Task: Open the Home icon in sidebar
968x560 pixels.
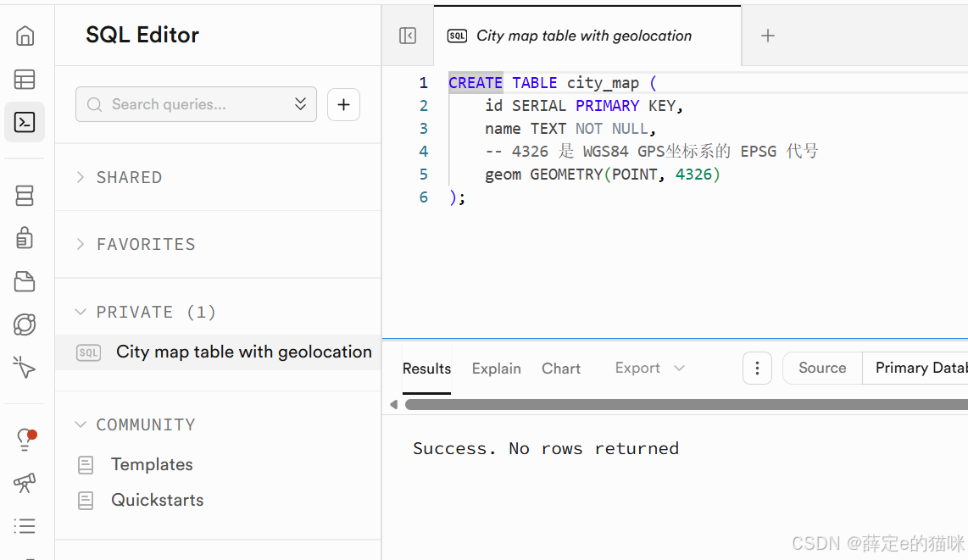Action: [25, 36]
